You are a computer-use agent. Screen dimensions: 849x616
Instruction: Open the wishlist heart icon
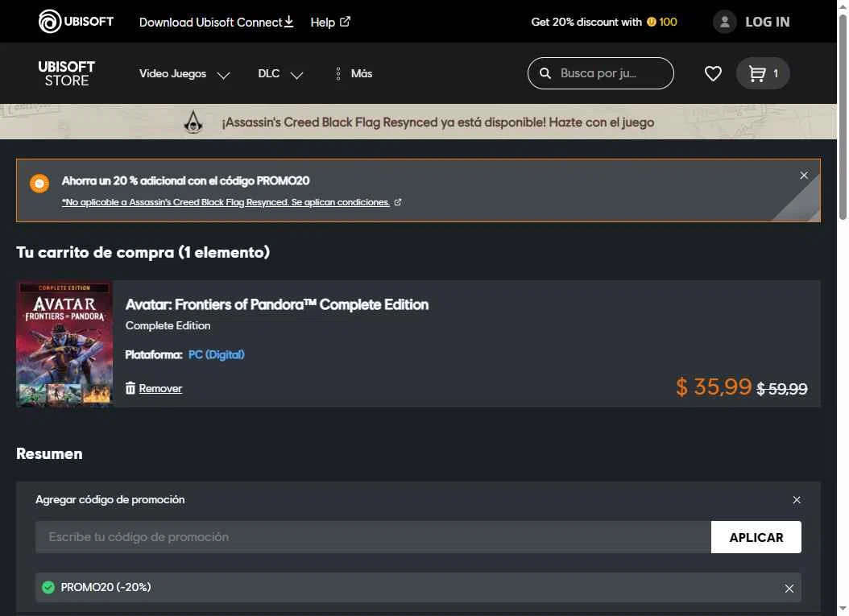click(713, 73)
